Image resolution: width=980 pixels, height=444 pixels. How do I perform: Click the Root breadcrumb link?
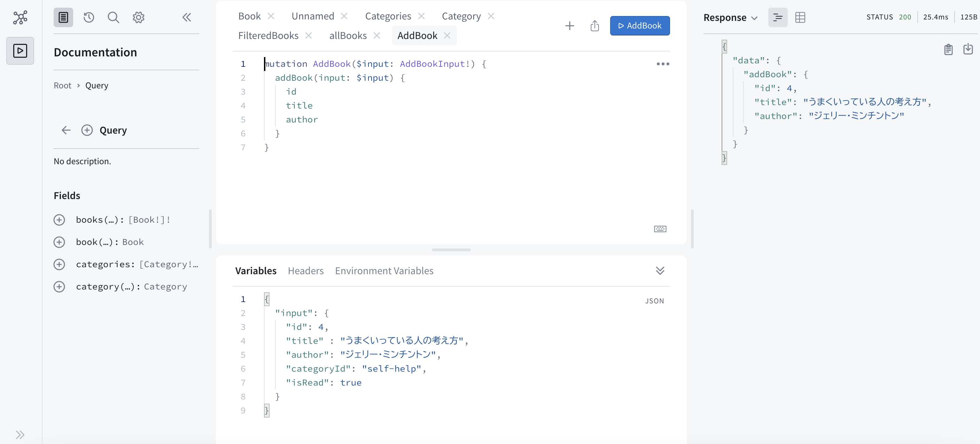[x=62, y=86]
